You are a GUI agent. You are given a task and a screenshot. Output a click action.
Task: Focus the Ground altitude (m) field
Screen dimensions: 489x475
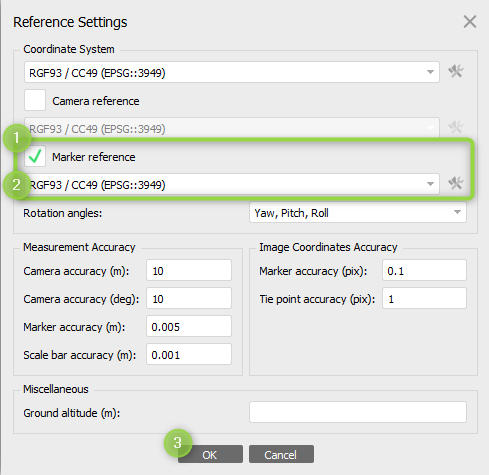[358, 412]
